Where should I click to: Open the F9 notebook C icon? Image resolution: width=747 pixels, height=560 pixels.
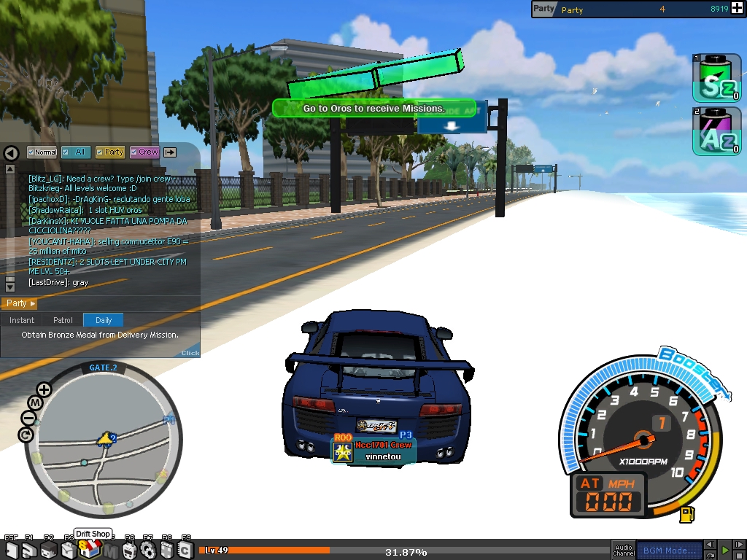tap(185, 551)
